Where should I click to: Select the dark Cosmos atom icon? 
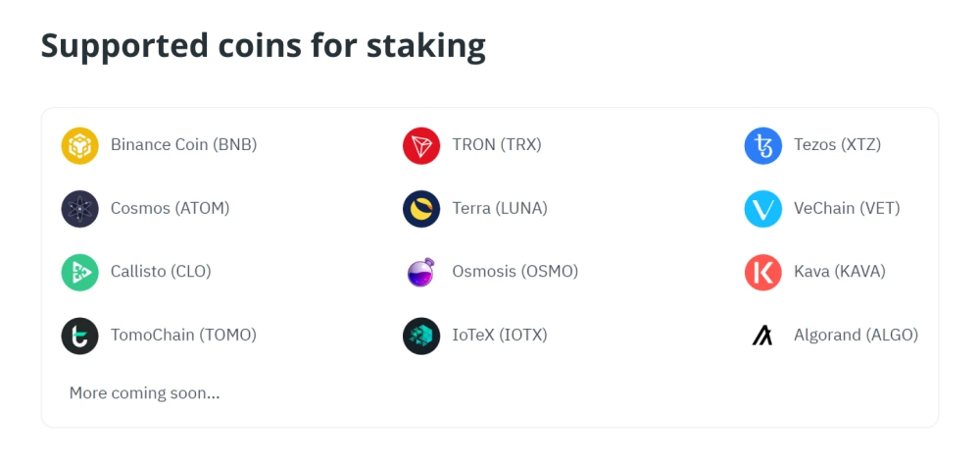(x=79, y=209)
